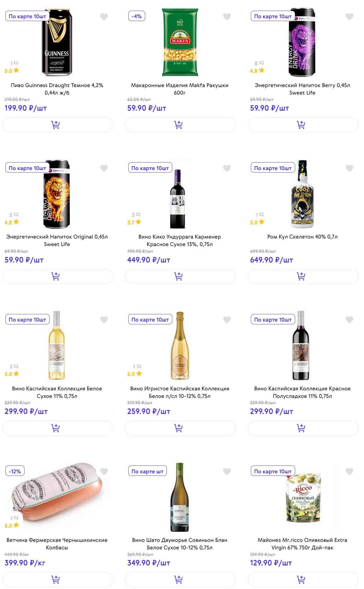Click the -12% discount badge on ham

tap(15, 471)
